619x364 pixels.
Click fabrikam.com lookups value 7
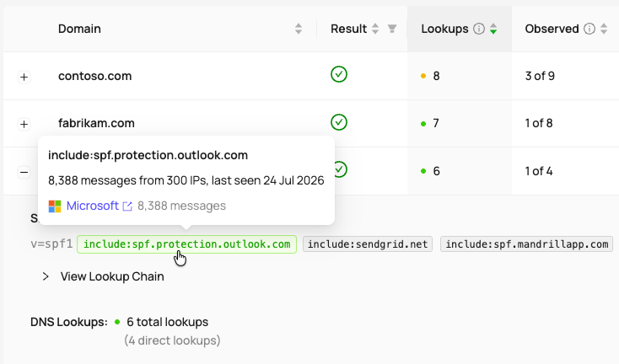click(x=436, y=123)
